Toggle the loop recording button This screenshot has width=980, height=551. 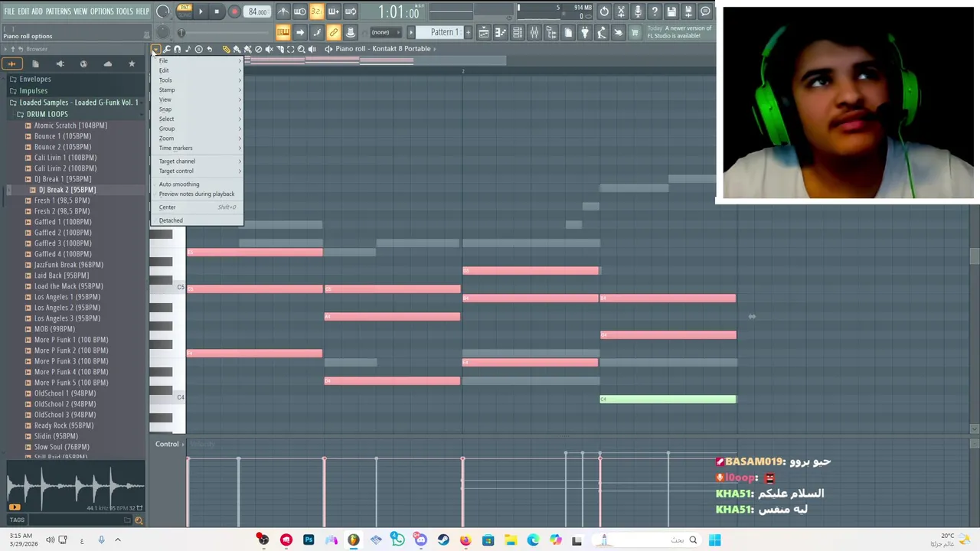[x=350, y=11]
